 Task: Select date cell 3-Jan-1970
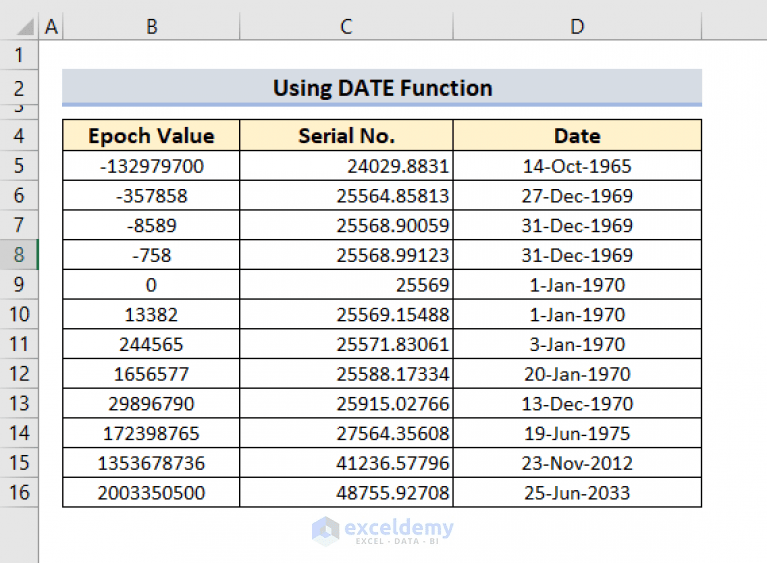[577, 344]
